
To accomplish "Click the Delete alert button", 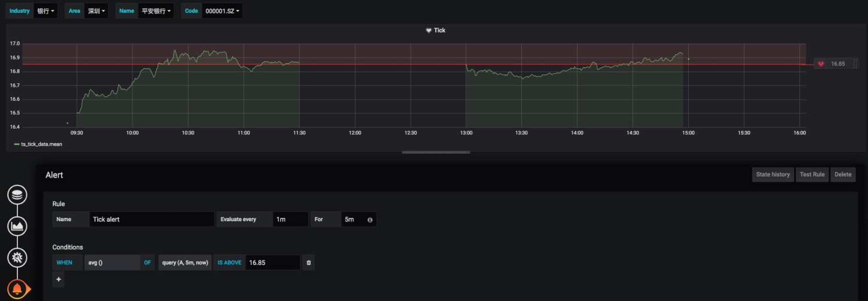I will 843,175.
